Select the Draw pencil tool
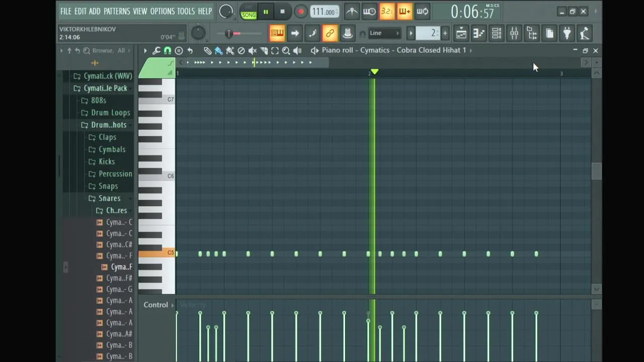Viewport: 644px width, 362px height. point(207,50)
